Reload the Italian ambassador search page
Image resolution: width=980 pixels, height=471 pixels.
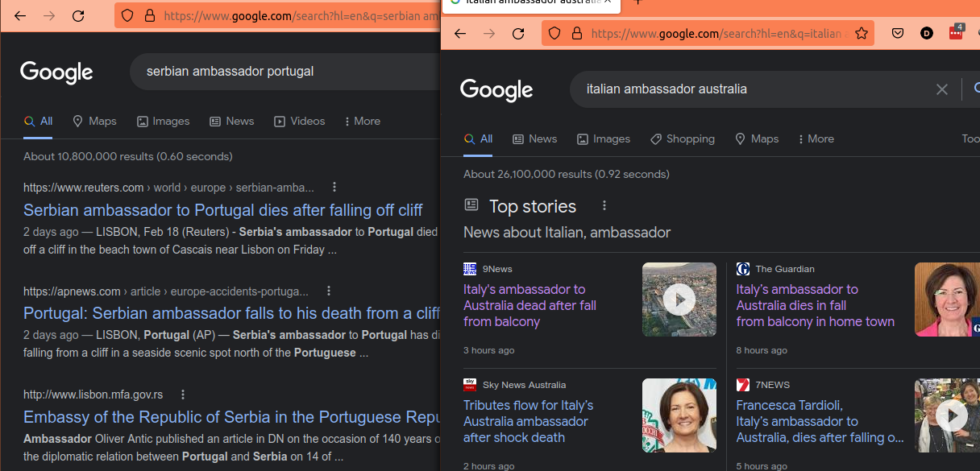click(x=518, y=33)
